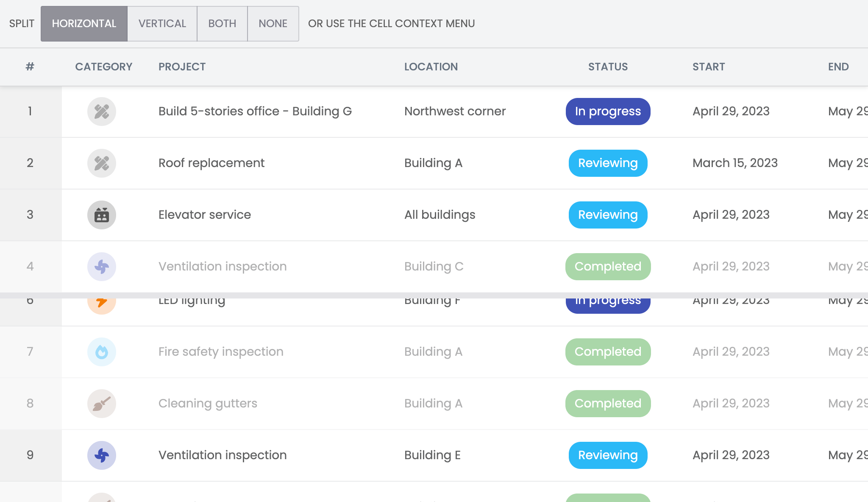Select row number 9 cell
This screenshot has height=502, width=868.
coord(31,455)
